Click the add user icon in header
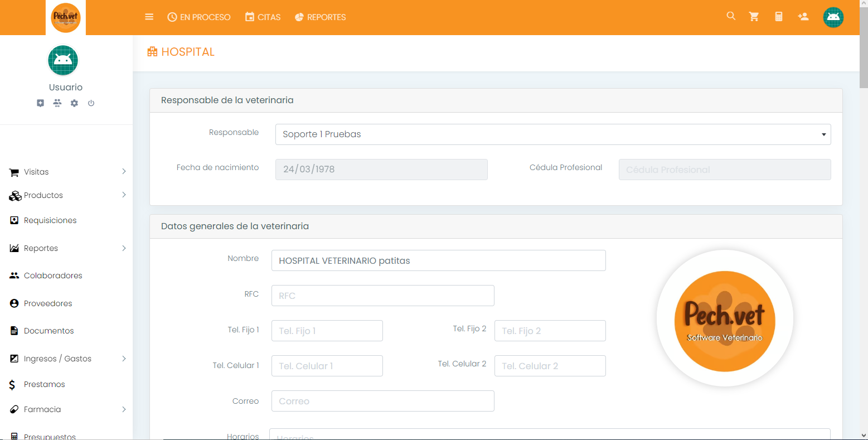The height and width of the screenshot is (440, 868). pyautogui.click(x=803, y=17)
